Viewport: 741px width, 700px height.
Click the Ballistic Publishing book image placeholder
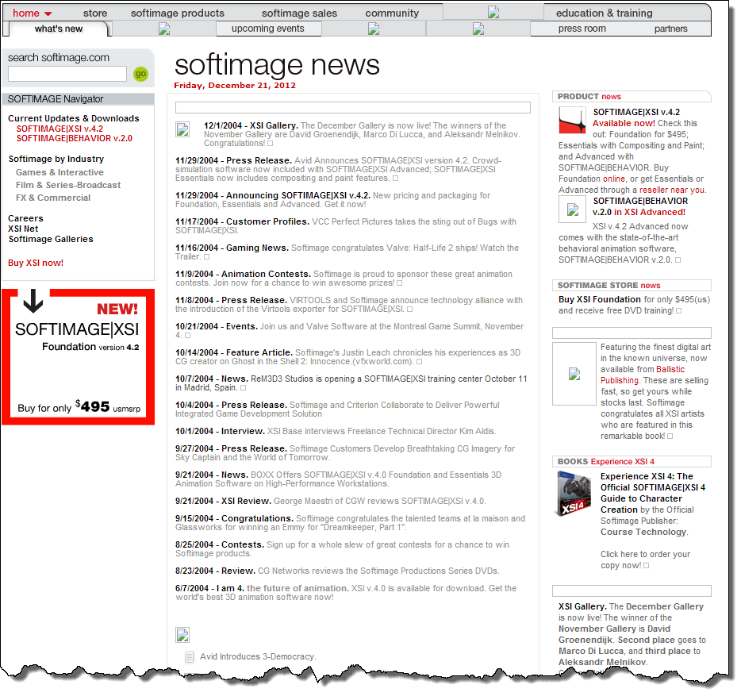pyautogui.click(x=574, y=374)
